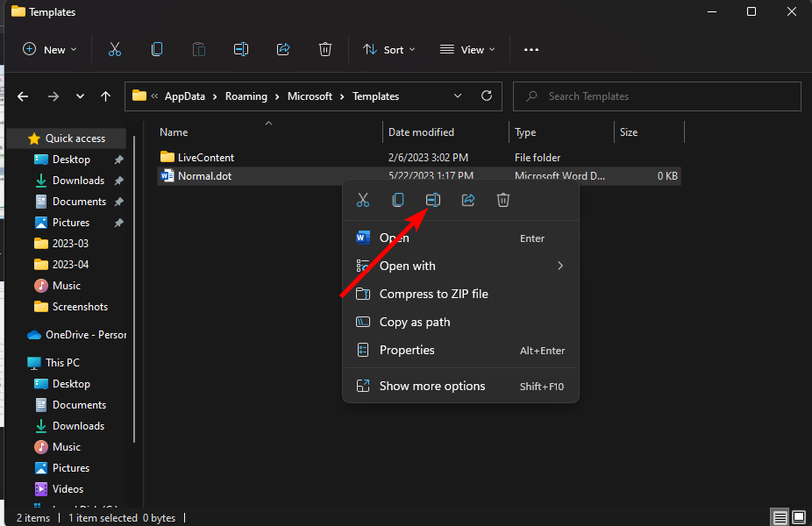Click the navigation pane scrollbar
This screenshot has height=526, width=812.
tap(134, 289)
